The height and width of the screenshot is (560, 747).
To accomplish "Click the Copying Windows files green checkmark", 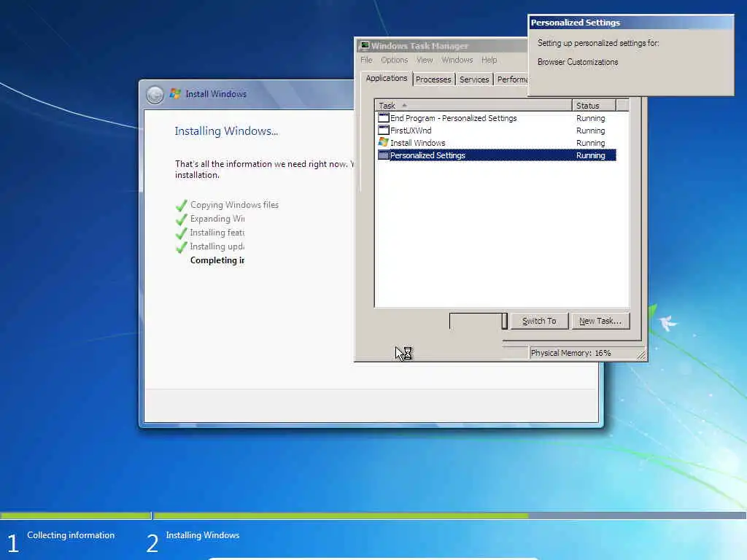I will [x=181, y=205].
